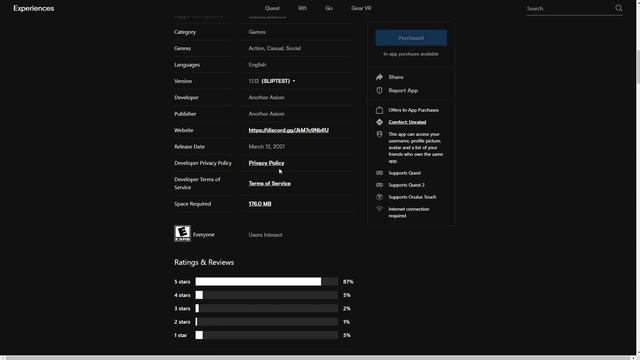Open the Quest tab
The width and height of the screenshot is (640, 360).
tap(272, 8)
